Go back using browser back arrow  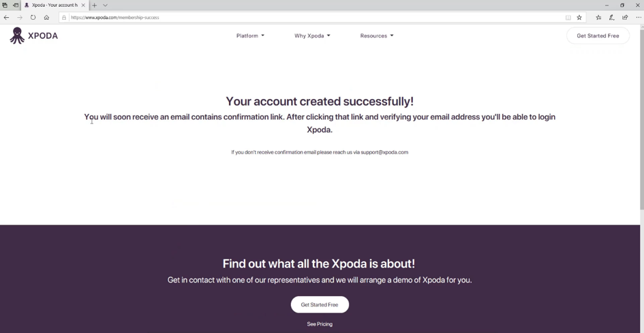click(6, 17)
